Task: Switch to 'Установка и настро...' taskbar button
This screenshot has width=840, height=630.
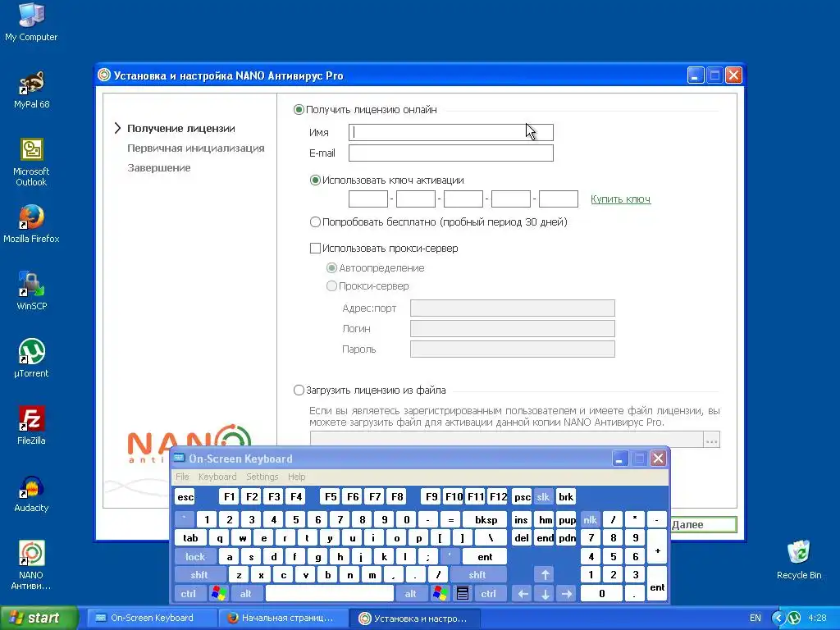Action: [x=415, y=618]
